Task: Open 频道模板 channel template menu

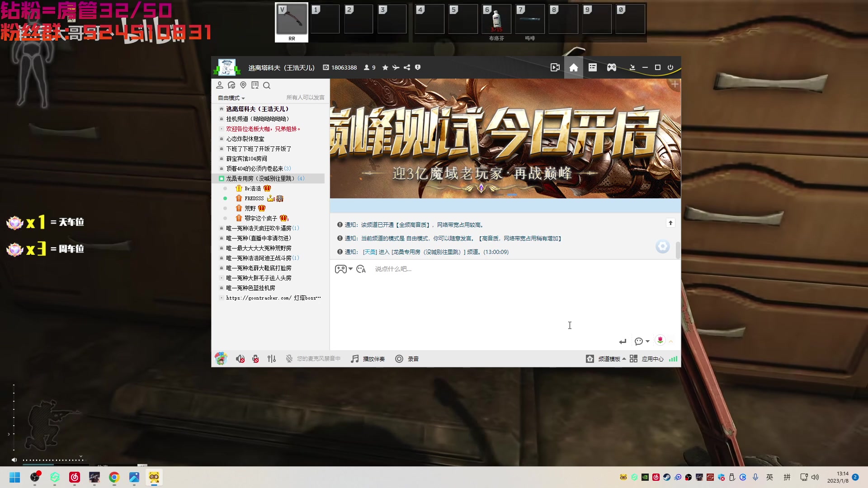Action: [606, 359]
